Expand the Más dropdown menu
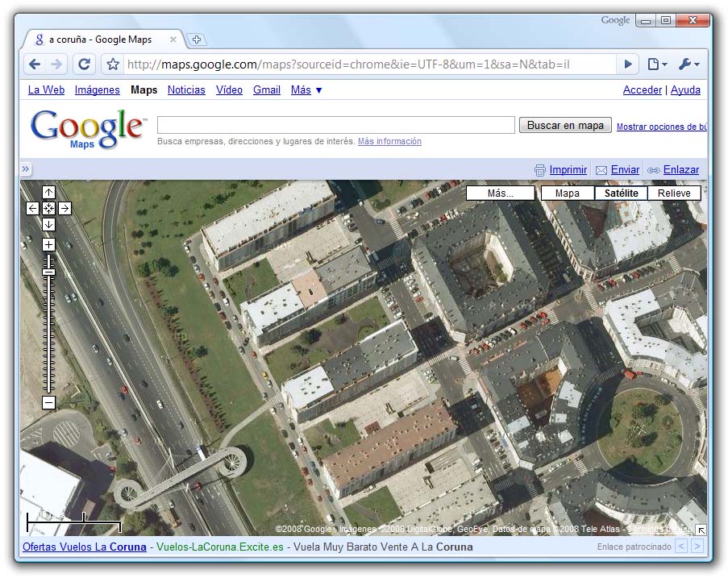The width and height of the screenshot is (728, 578). click(306, 90)
